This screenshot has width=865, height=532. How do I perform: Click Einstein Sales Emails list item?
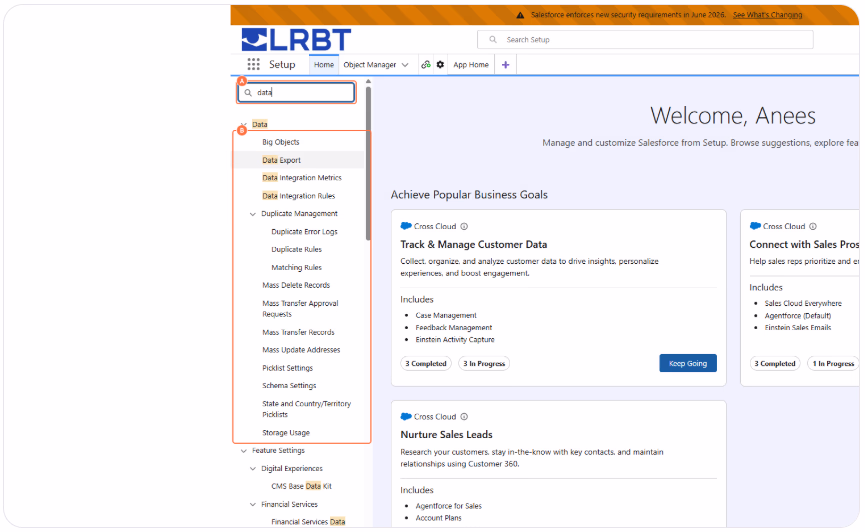tap(798, 328)
